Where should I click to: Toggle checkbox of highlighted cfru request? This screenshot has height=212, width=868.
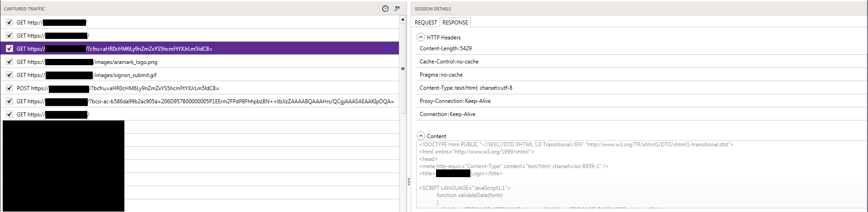pos(9,48)
